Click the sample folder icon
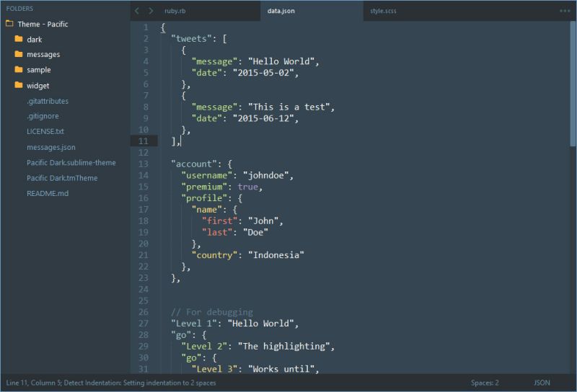This screenshot has width=577, height=392. 19,69
